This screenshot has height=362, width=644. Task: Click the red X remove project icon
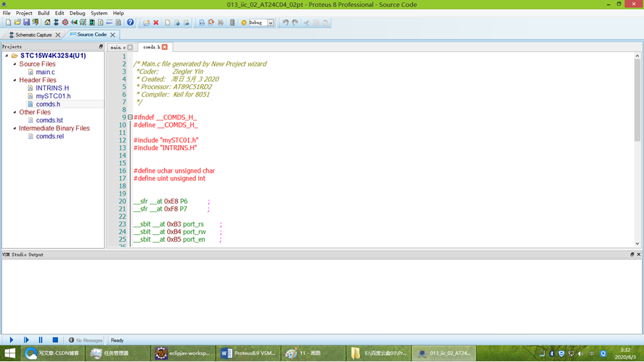point(156,23)
